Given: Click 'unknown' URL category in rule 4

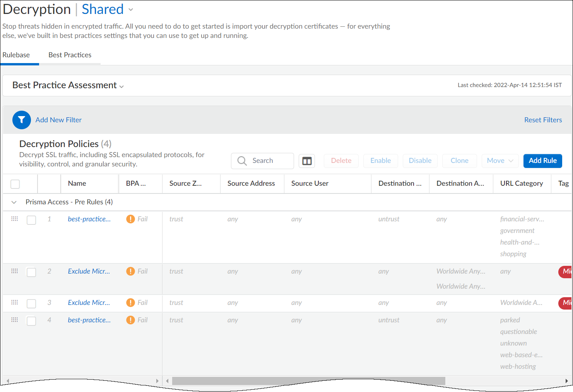Looking at the screenshot, I should click(x=513, y=343).
